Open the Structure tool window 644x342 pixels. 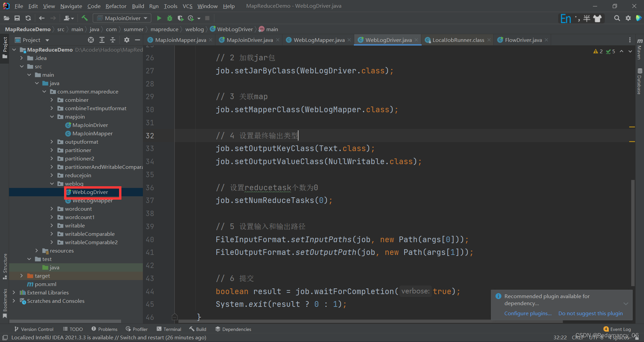point(5,267)
